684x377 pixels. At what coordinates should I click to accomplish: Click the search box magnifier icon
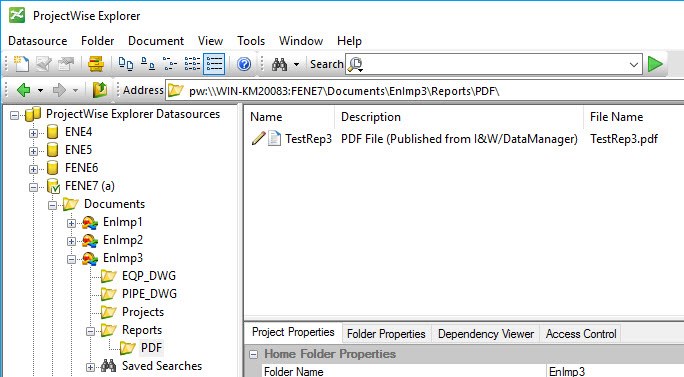[x=356, y=64]
